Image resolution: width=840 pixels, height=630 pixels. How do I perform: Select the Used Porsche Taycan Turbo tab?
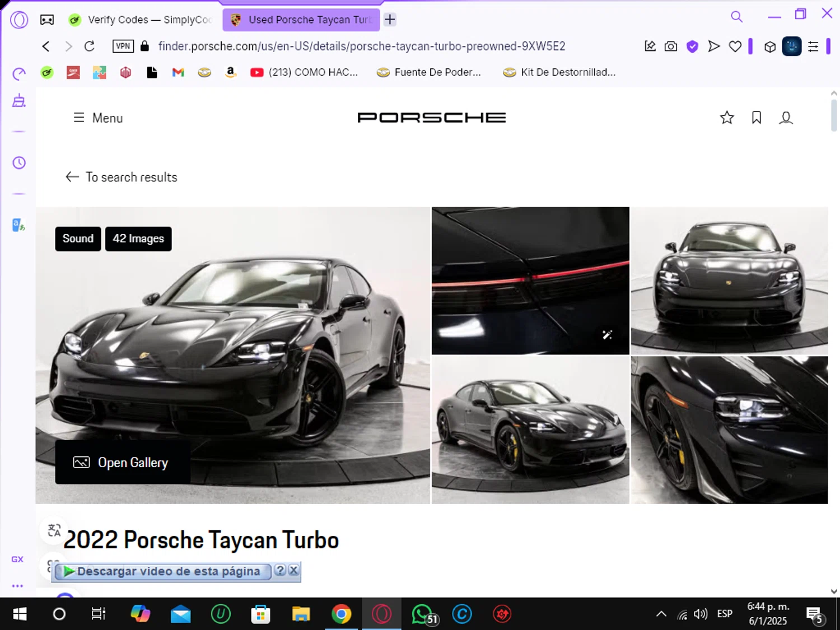pos(301,20)
